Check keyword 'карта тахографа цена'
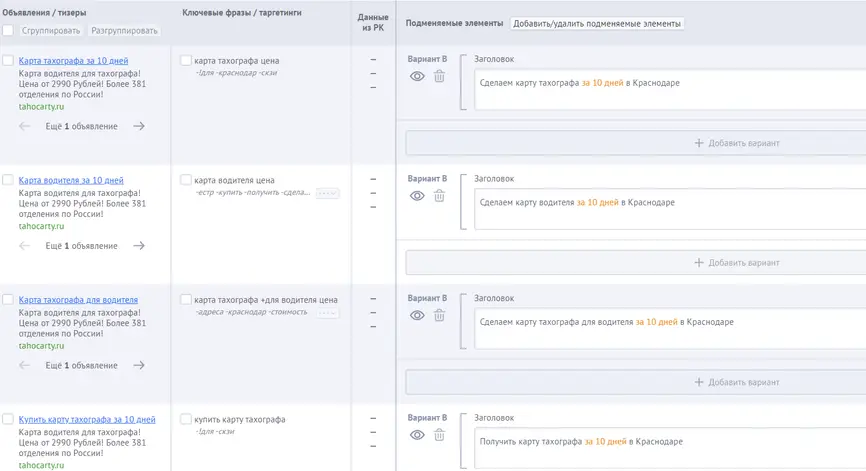This screenshot has width=866, height=471. pos(186,60)
